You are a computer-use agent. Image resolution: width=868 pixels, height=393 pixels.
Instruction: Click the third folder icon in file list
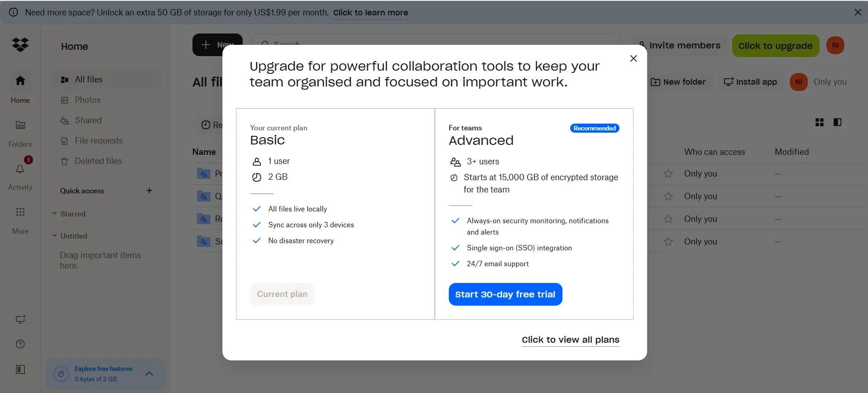point(204,219)
